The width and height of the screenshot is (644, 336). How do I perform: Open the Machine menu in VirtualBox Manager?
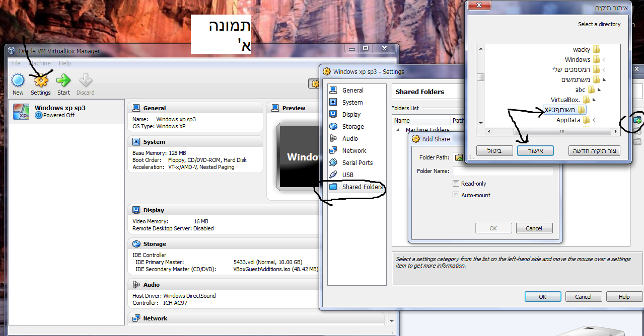[x=40, y=63]
